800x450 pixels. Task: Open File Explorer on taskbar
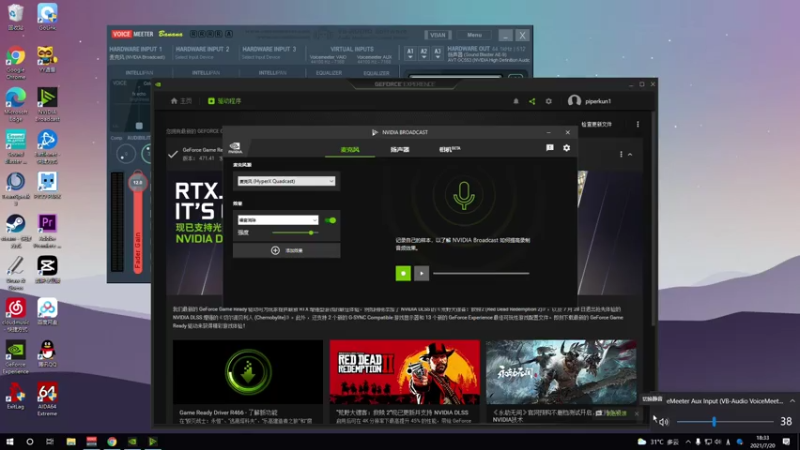71,441
